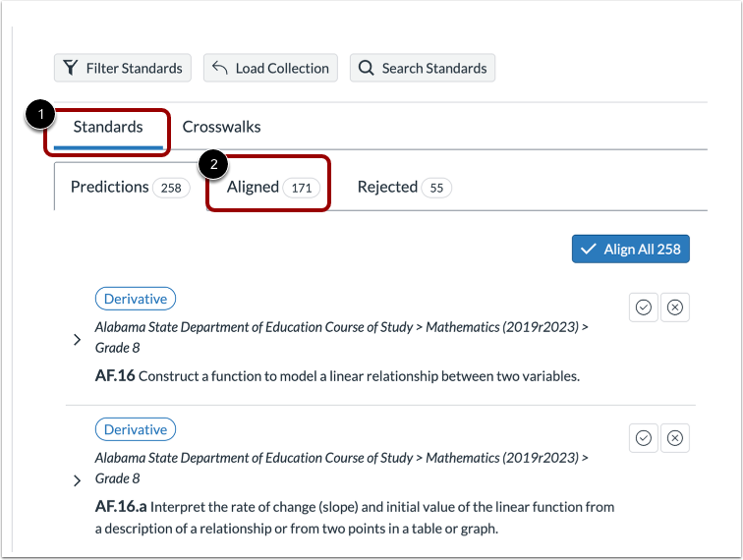Click checkmark icon on Align All button
The height and width of the screenshot is (560, 743).
point(590,249)
